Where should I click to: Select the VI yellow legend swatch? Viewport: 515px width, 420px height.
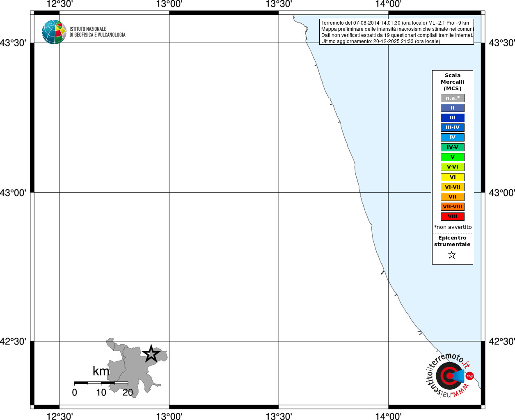pos(453,177)
